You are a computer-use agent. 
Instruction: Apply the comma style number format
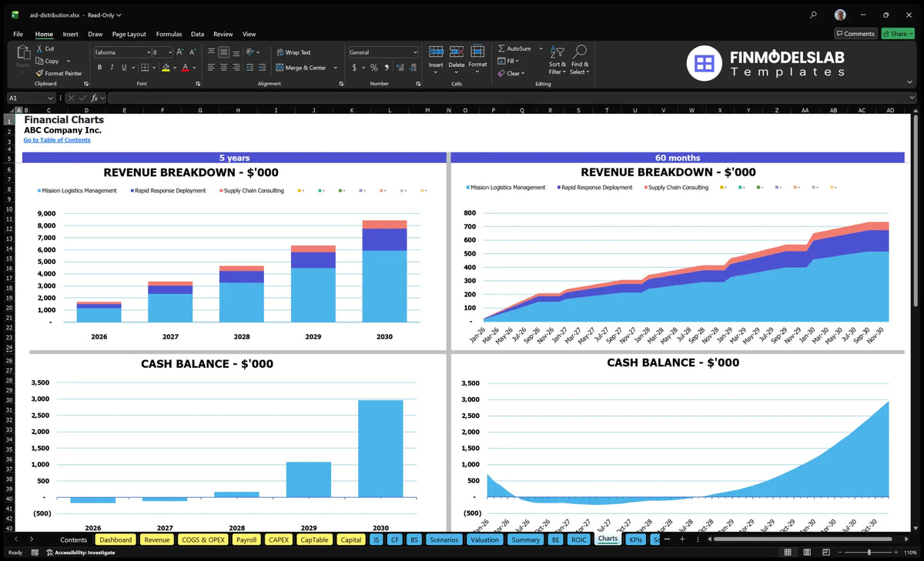386,68
